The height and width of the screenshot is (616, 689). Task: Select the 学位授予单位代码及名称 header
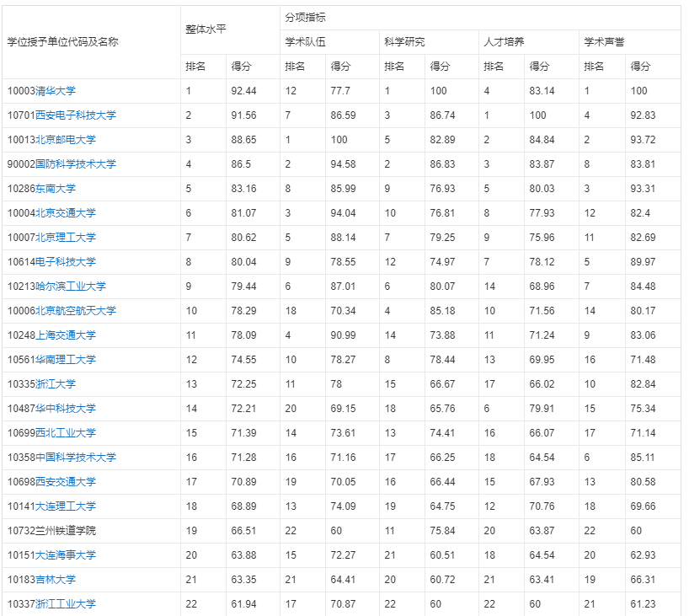point(63,42)
